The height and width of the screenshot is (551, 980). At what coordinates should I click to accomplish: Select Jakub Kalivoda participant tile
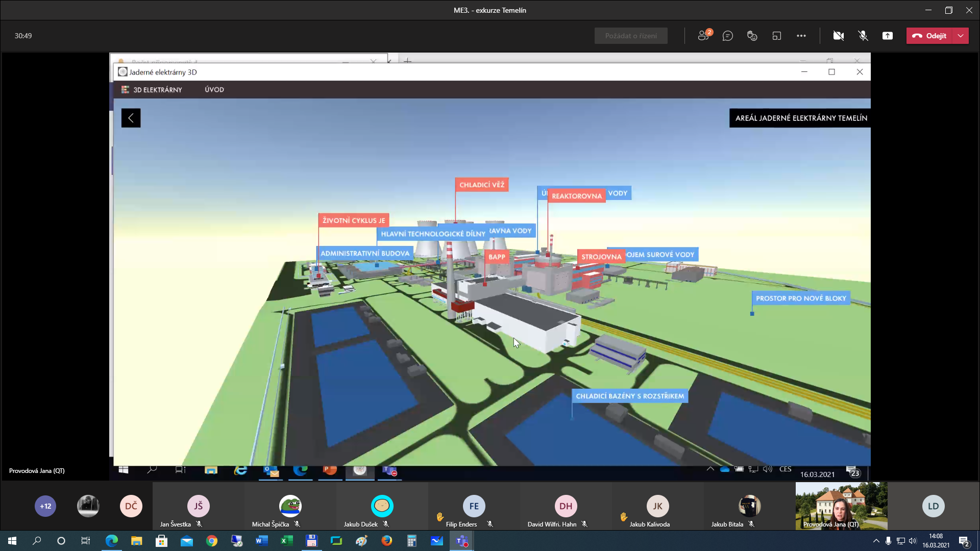(x=658, y=506)
